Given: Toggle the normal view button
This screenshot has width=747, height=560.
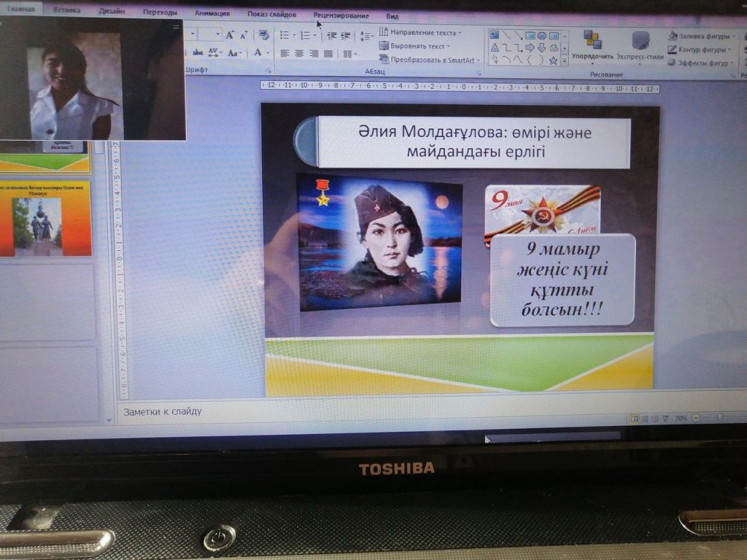Looking at the screenshot, I should coord(634,419).
